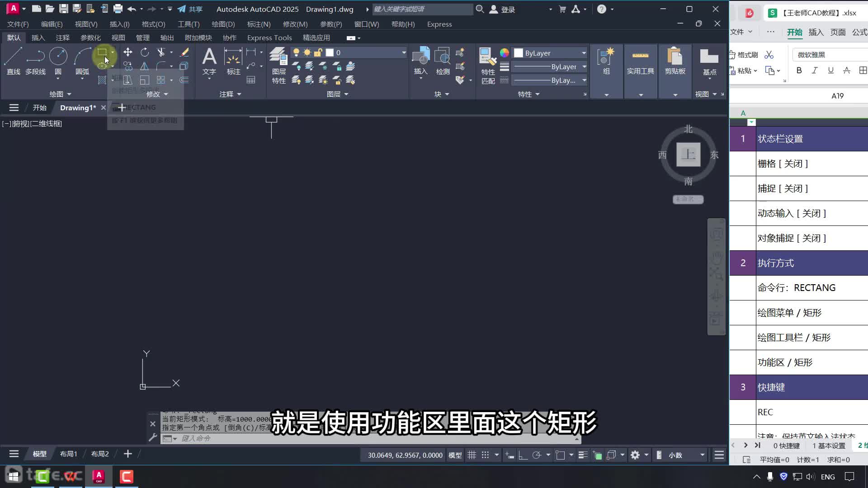Click the Start (开始) file tab
The width and height of the screenshot is (868, 488).
tap(39, 108)
